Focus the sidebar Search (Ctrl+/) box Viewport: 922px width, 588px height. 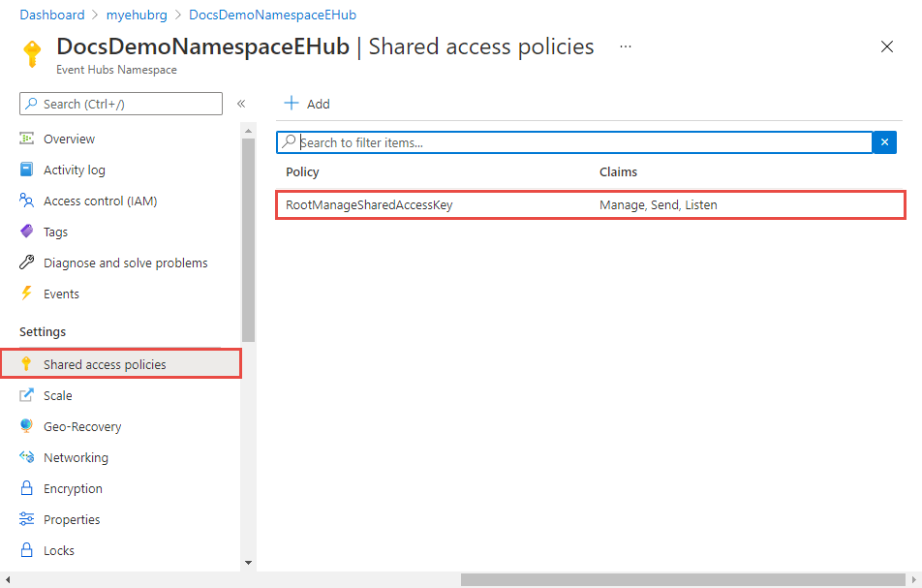click(x=121, y=104)
